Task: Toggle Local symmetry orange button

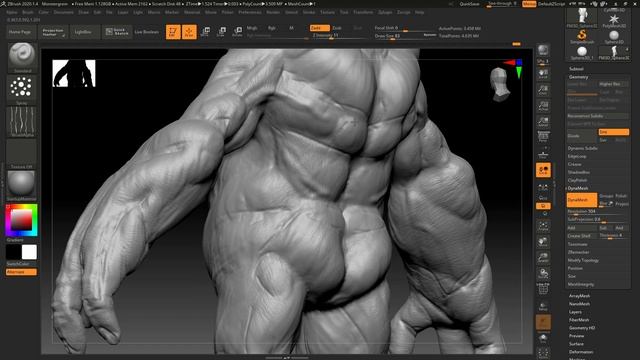Action: [x=543, y=170]
